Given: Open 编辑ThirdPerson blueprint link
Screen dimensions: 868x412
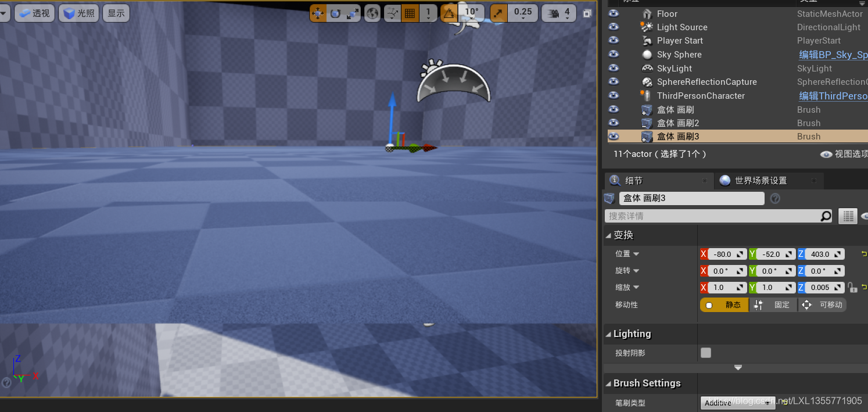Looking at the screenshot, I should (x=833, y=96).
